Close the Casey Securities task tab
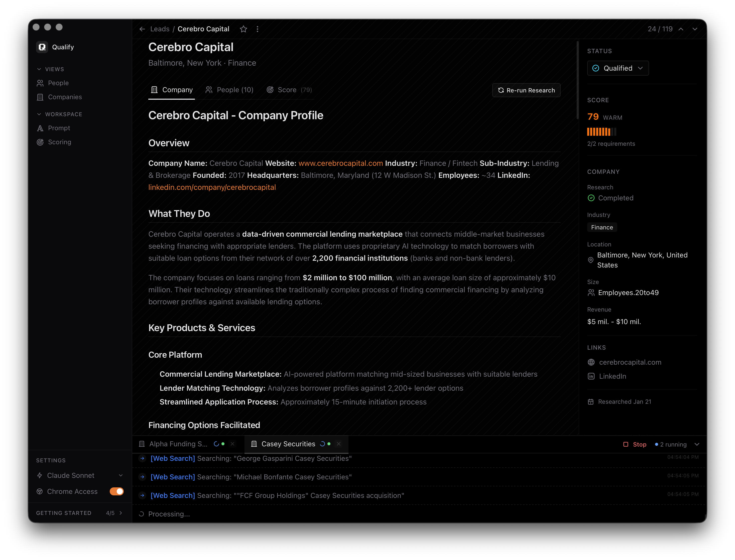The image size is (735, 560). pos(339,444)
